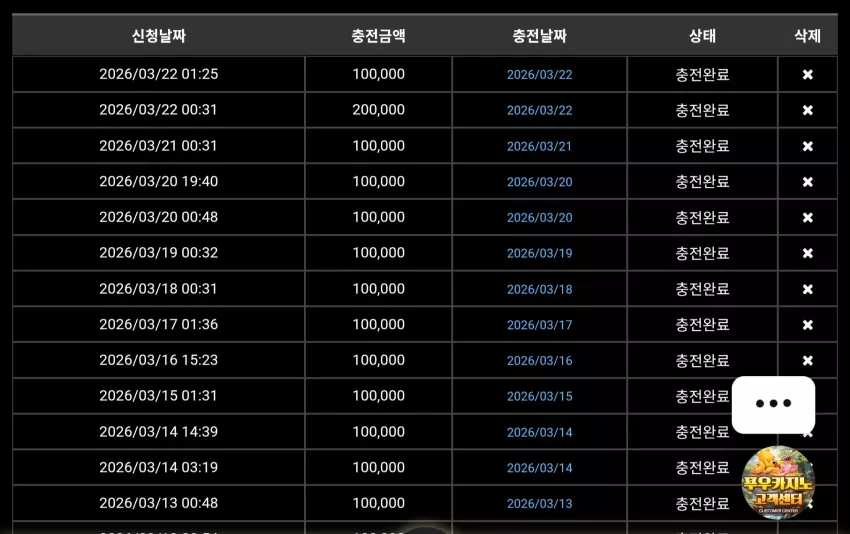Delete the 2026/03/20 19:40 row
Viewport: 850px width, 534px height.
pos(807,182)
